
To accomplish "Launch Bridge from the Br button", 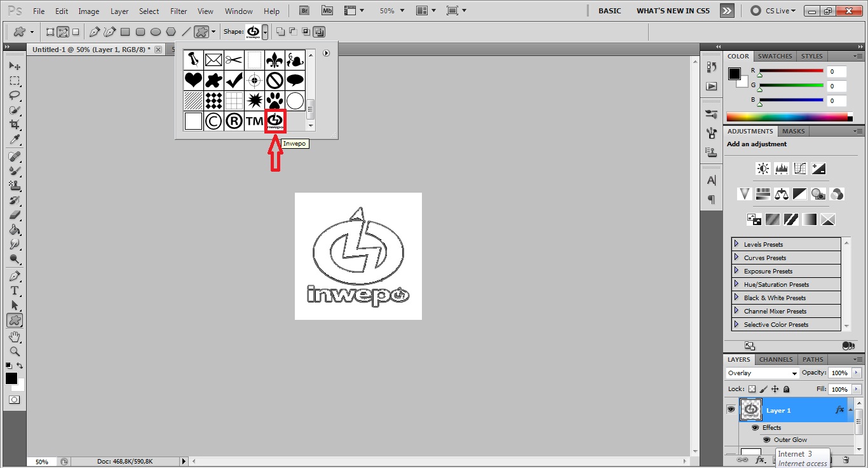I will point(305,11).
